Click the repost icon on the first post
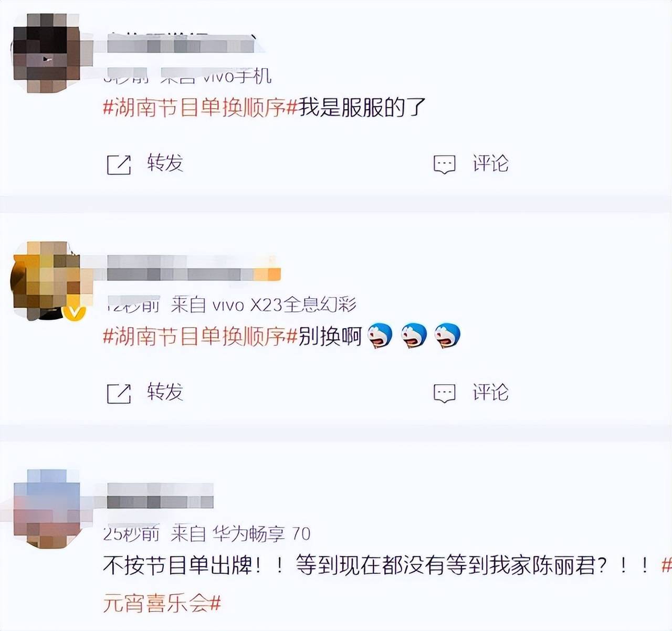 [119, 164]
